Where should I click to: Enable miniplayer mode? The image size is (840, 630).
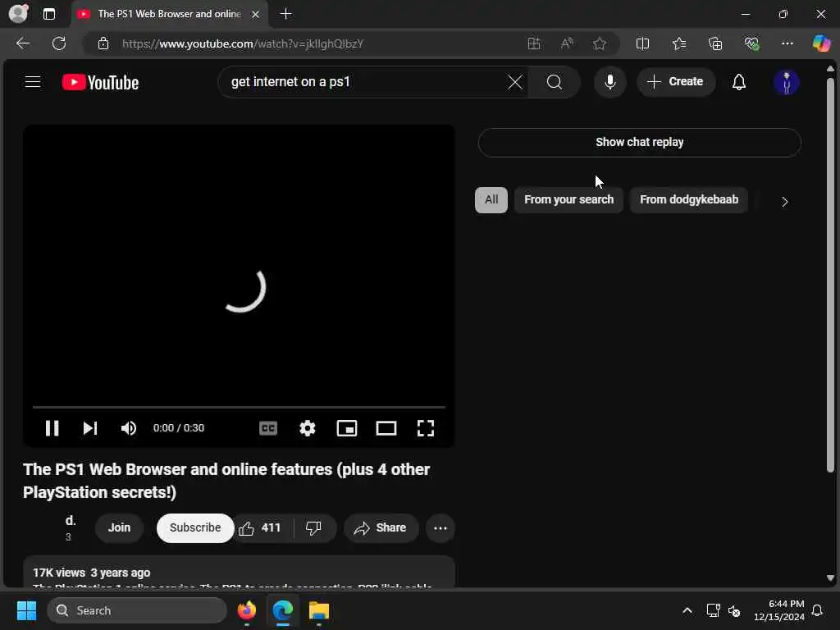[x=347, y=428]
